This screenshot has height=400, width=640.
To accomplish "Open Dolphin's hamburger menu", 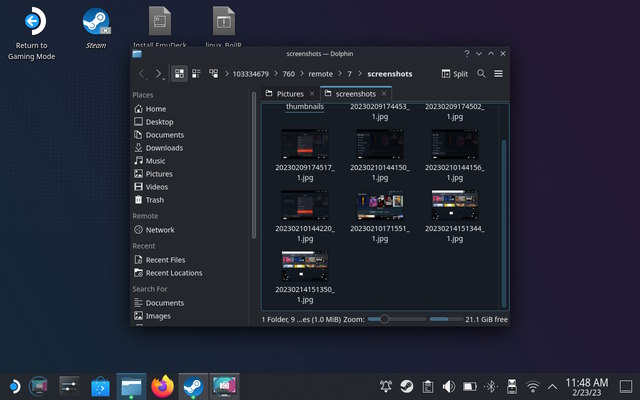I will point(498,73).
